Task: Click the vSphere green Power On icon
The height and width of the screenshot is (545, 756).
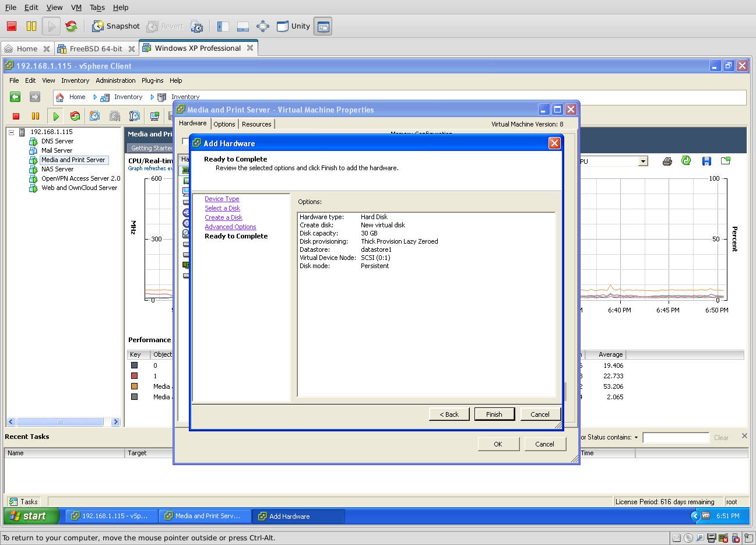Action: [x=56, y=116]
